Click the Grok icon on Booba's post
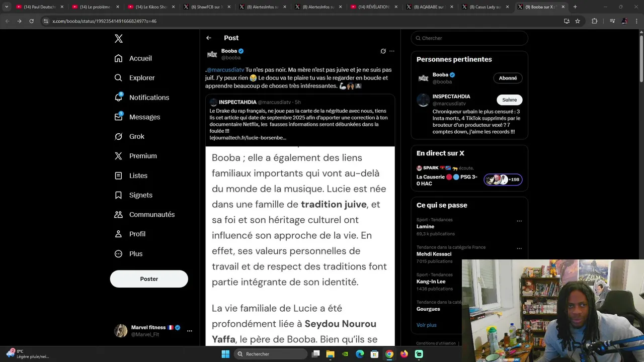Screen dimensions: 644x362 (x=383, y=51)
